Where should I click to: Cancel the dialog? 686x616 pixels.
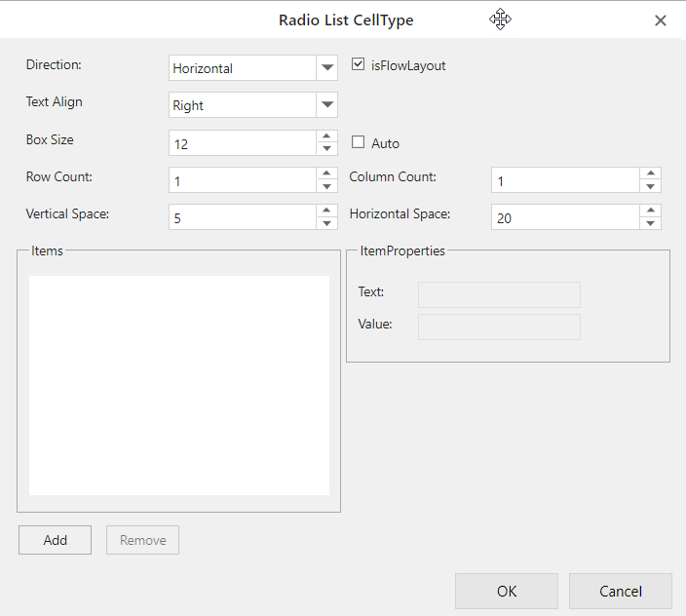click(x=620, y=591)
